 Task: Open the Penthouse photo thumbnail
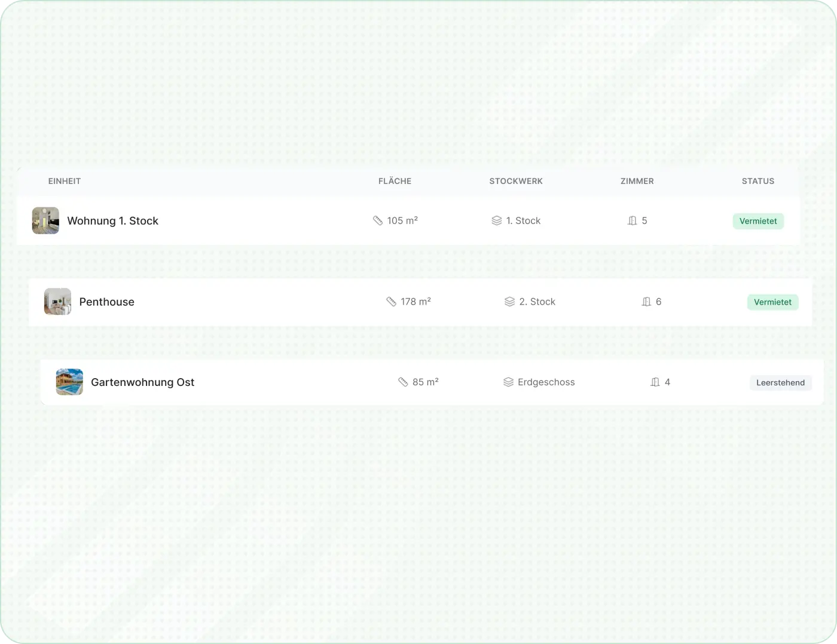(x=57, y=302)
